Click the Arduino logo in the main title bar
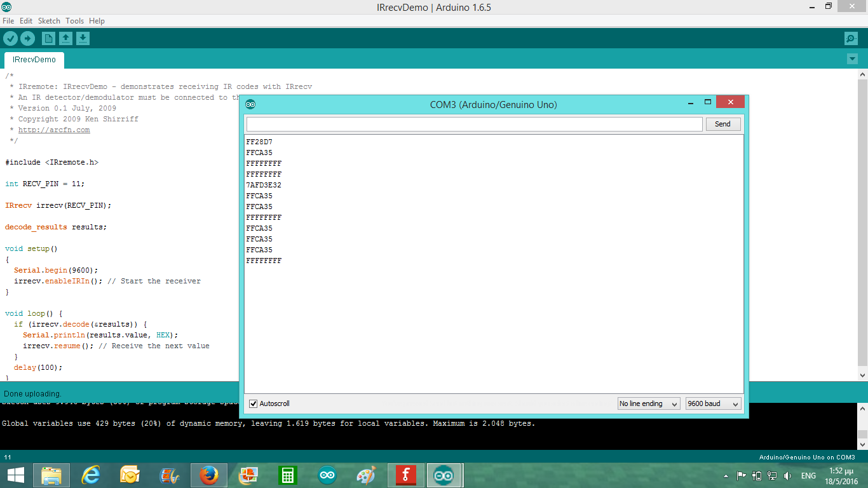 coord(6,7)
